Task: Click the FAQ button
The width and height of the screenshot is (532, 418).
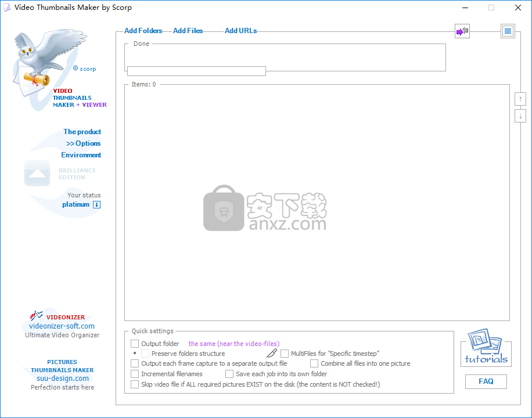Action: pyautogui.click(x=486, y=381)
